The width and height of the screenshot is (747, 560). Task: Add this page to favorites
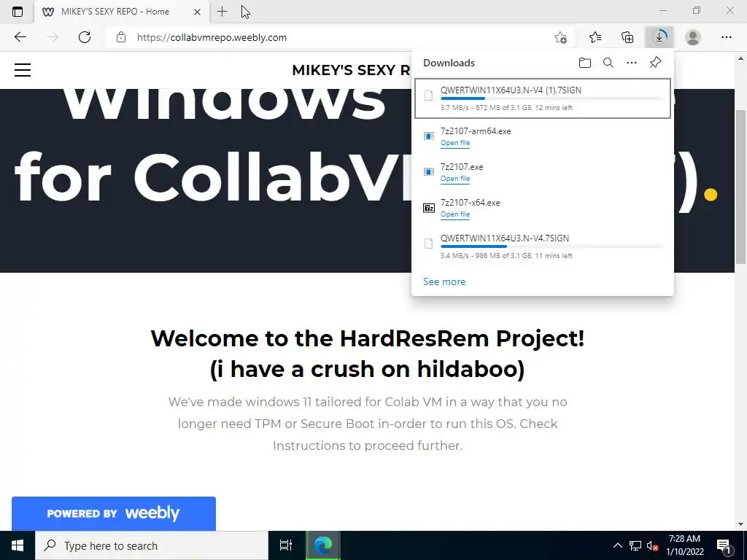561,37
